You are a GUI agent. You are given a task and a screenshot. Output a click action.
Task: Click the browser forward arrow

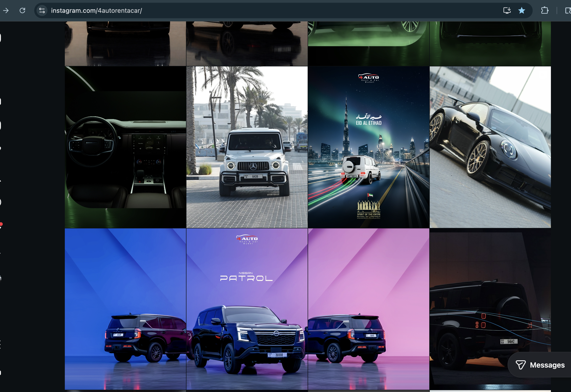click(x=6, y=10)
